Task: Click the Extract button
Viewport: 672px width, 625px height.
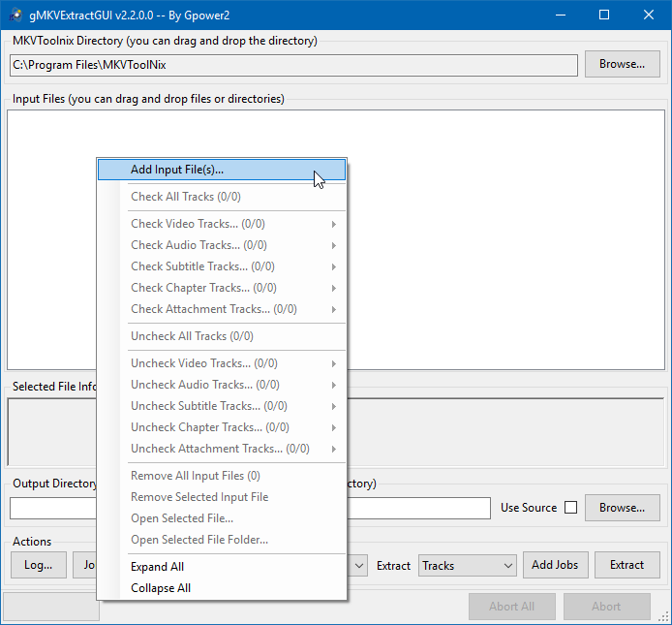Action: pos(627,565)
